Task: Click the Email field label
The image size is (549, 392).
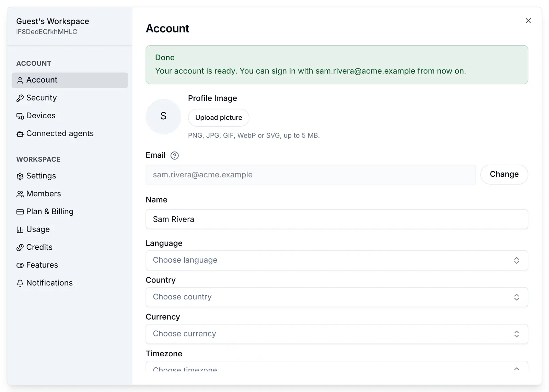Action: click(x=155, y=155)
